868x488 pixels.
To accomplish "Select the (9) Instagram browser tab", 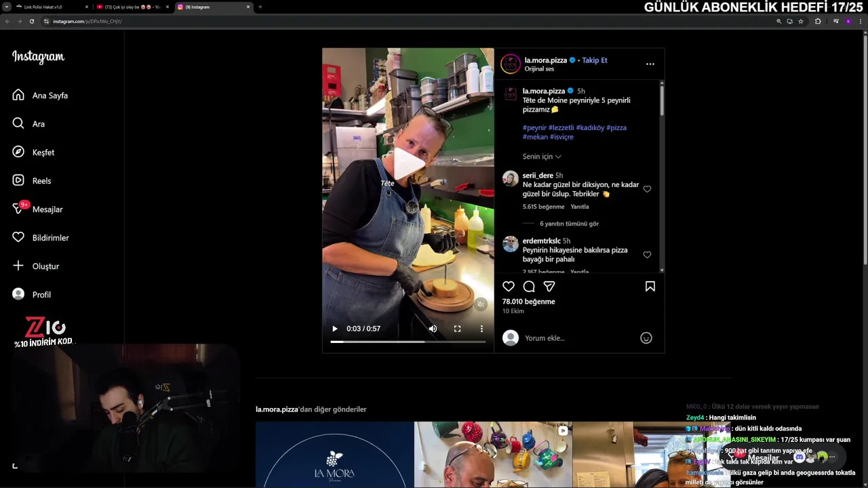I will (214, 7).
